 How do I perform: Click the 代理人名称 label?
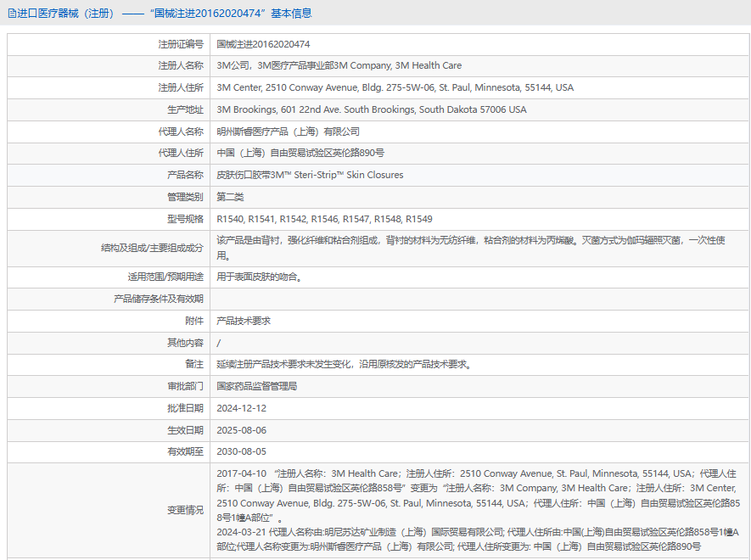[x=181, y=132]
